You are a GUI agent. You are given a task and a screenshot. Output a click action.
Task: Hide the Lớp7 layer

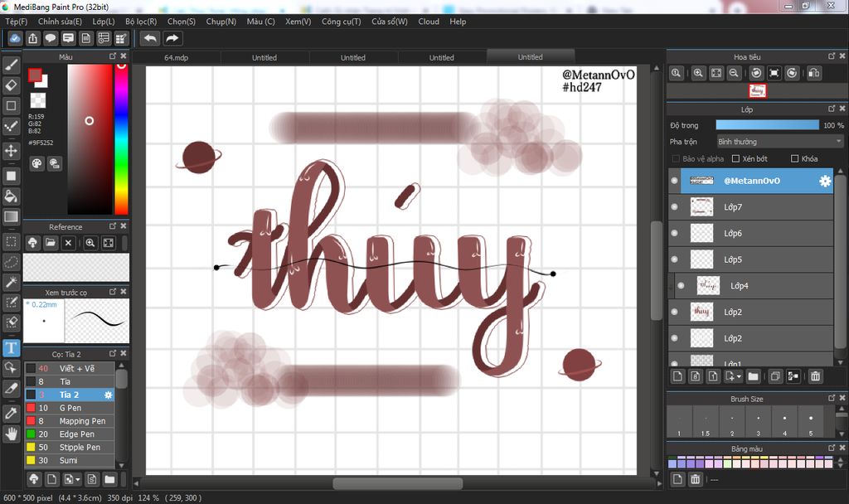click(675, 206)
